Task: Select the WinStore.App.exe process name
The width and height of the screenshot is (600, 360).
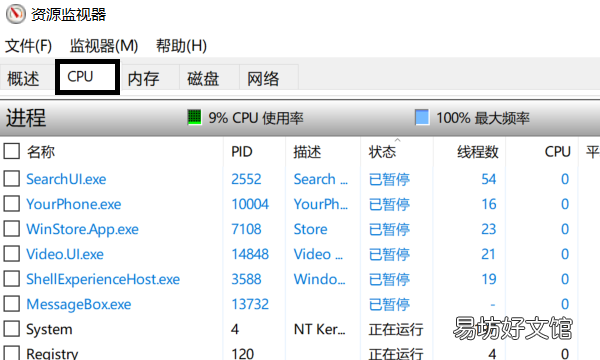Action: (x=82, y=230)
